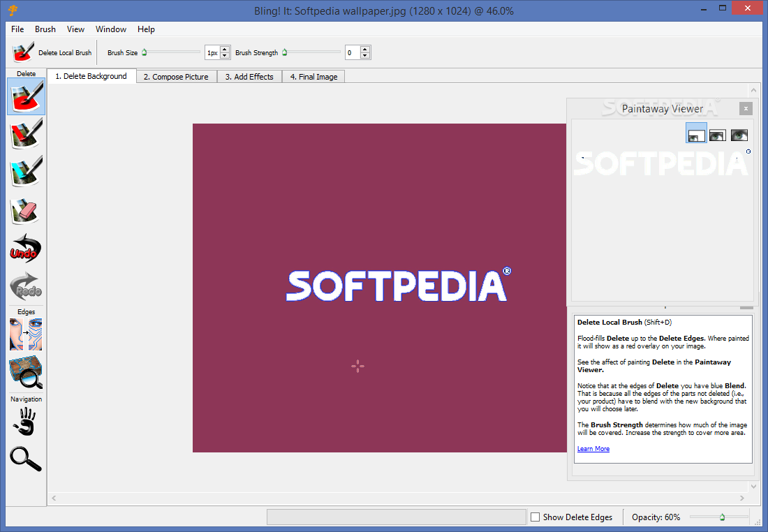This screenshot has height=532, width=768.
Task: Minimize the Bling! It window
Action: [704, 8]
